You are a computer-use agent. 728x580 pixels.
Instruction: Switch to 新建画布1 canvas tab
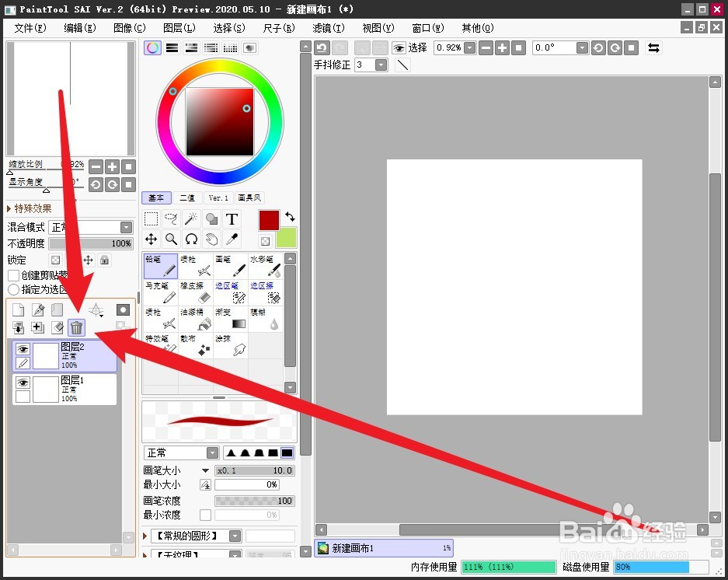click(384, 548)
